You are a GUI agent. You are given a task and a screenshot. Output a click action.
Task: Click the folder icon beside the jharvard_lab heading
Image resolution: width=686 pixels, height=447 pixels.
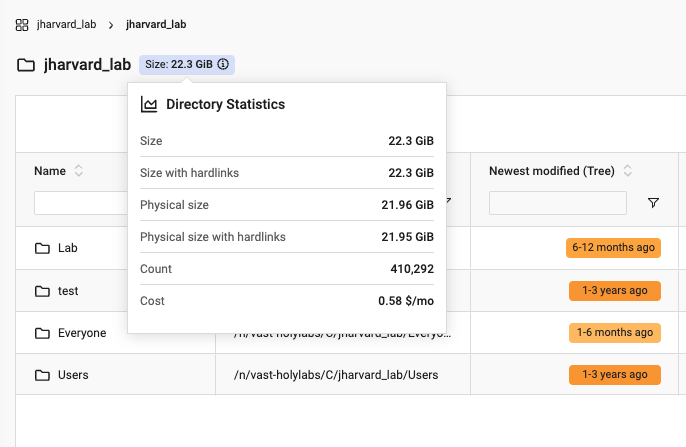pyautogui.click(x=26, y=65)
